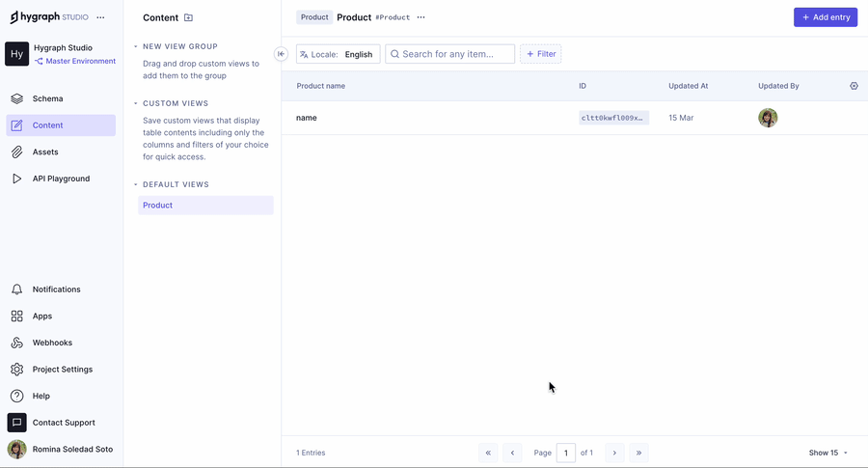Screen dimensions: 868x468
Task: Collapse the New View Group section
Action: (136, 46)
